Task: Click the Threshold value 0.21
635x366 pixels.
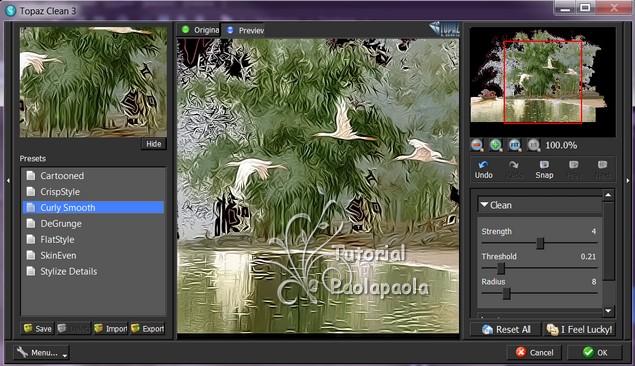Action: pos(588,256)
